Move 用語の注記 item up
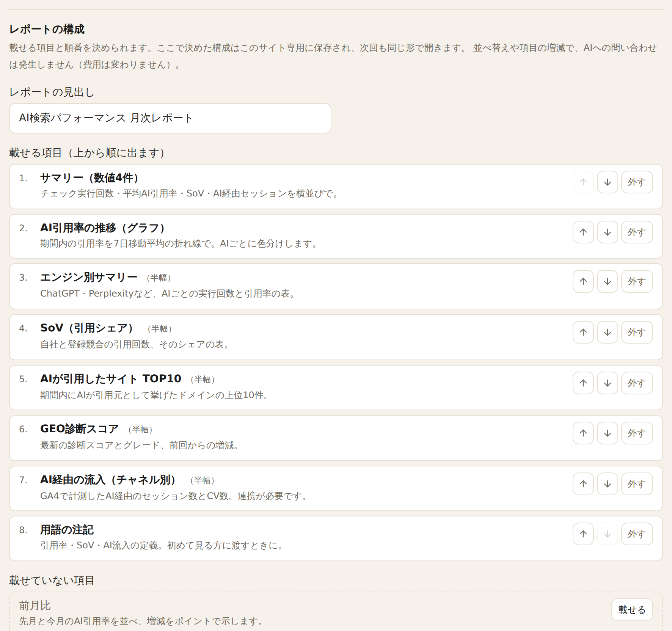The width and height of the screenshot is (672, 631). tap(583, 534)
